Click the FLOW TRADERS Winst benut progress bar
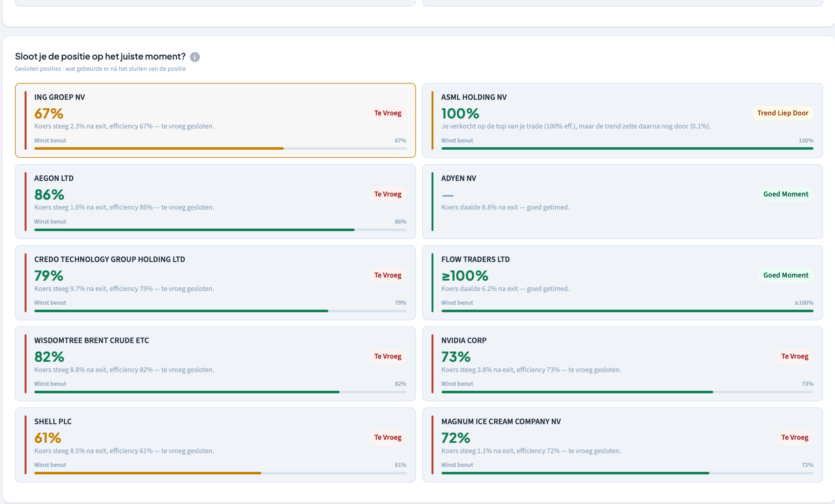Image resolution: width=835 pixels, height=504 pixels. (627, 311)
